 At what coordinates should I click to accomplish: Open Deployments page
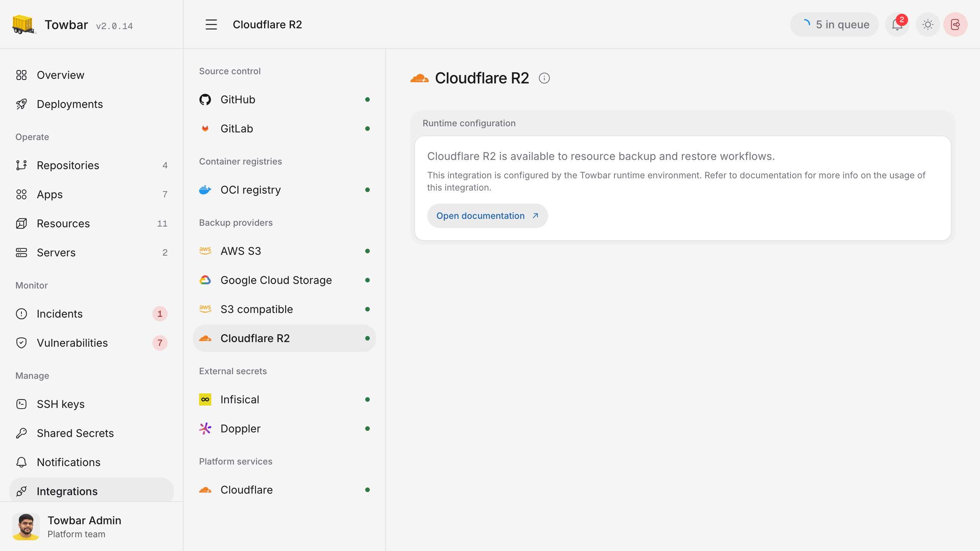pos(91,104)
